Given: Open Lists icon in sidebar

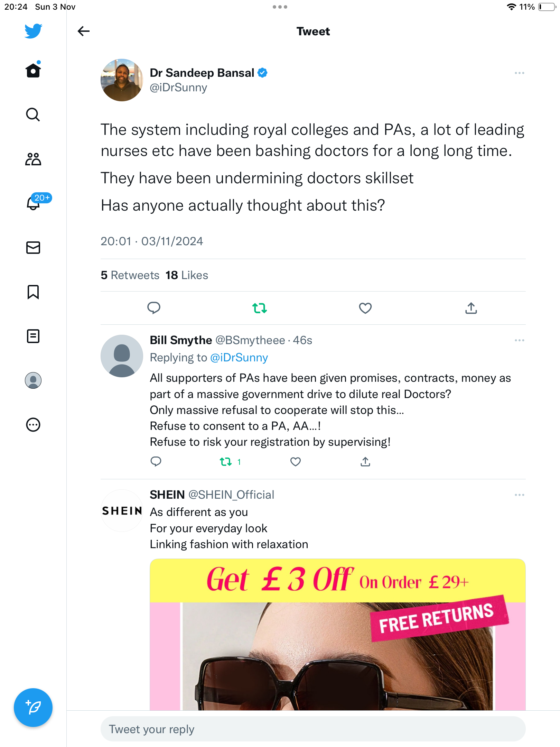Looking at the screenshot, I should click(x=33, y=336).
